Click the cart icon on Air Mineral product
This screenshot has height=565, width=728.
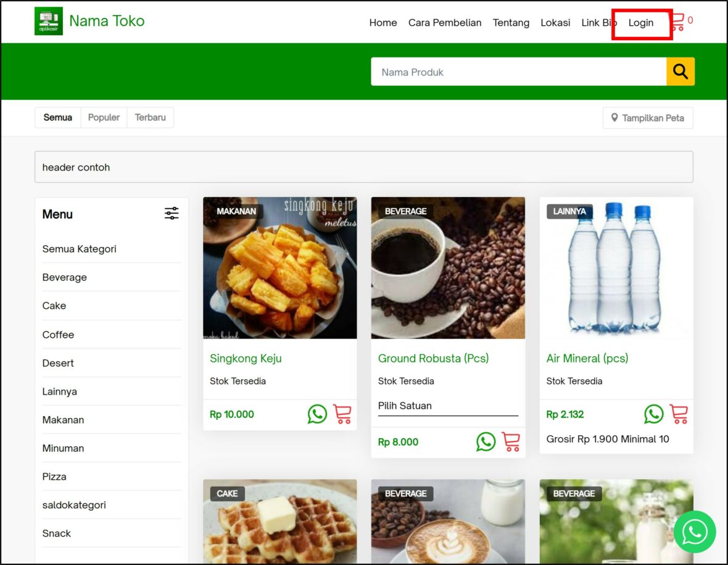[x=679, y=414]
